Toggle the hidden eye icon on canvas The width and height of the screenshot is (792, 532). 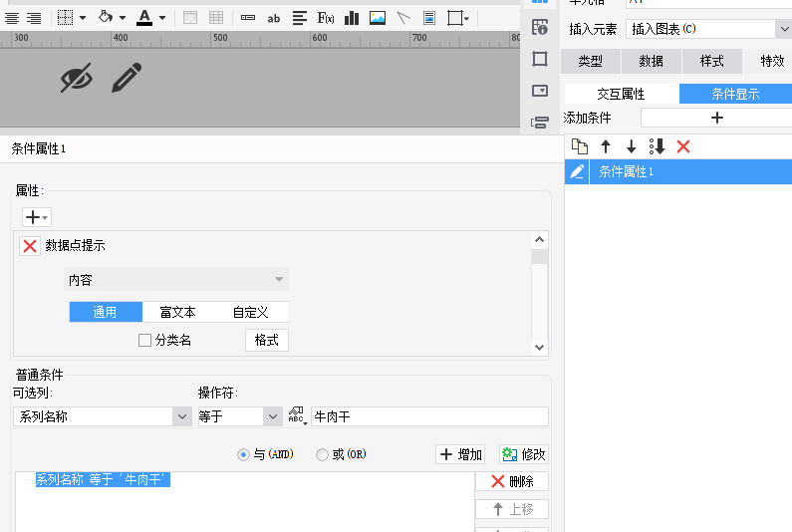coord(77,78)
